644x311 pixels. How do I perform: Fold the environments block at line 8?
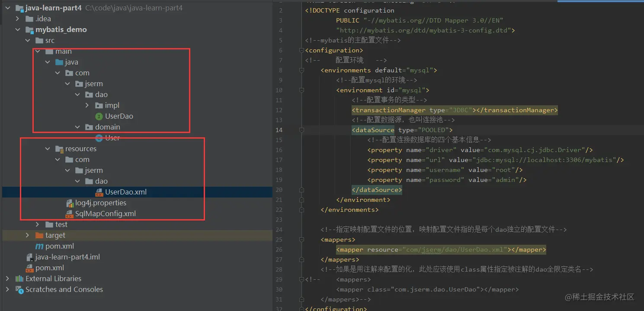[x=301, y=70]
